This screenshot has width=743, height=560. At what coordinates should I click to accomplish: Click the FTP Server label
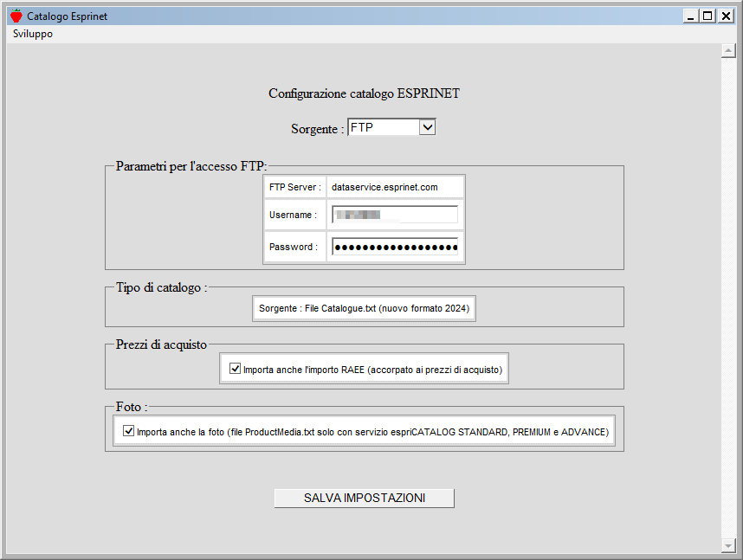click(x=295, y=187)
